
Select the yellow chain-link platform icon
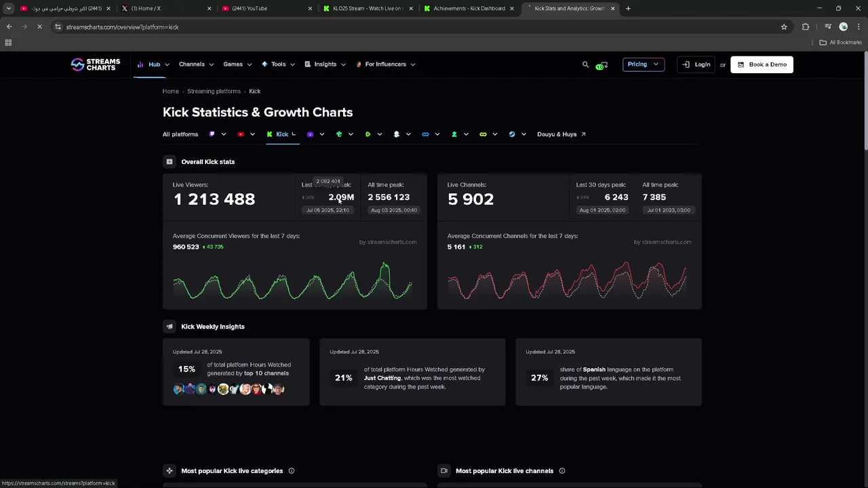pyautogui.click(x=483, y=134)
